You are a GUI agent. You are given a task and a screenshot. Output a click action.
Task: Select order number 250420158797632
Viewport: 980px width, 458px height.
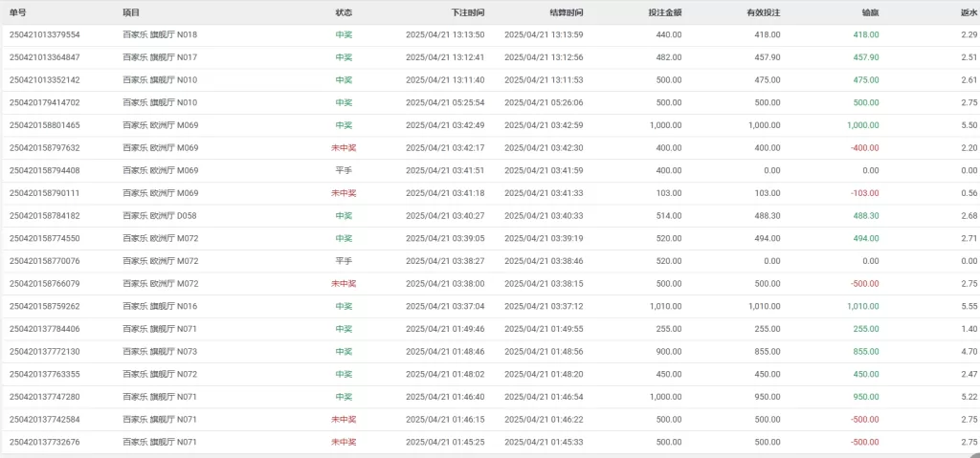44,148
